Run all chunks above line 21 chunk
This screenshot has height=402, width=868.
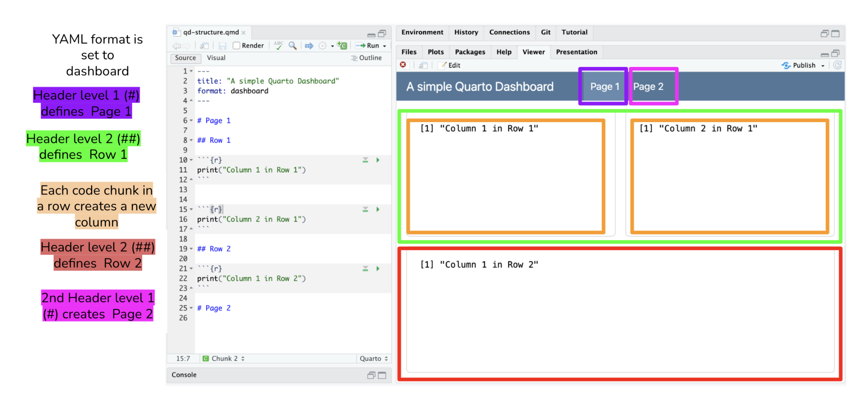click(365, 268)
